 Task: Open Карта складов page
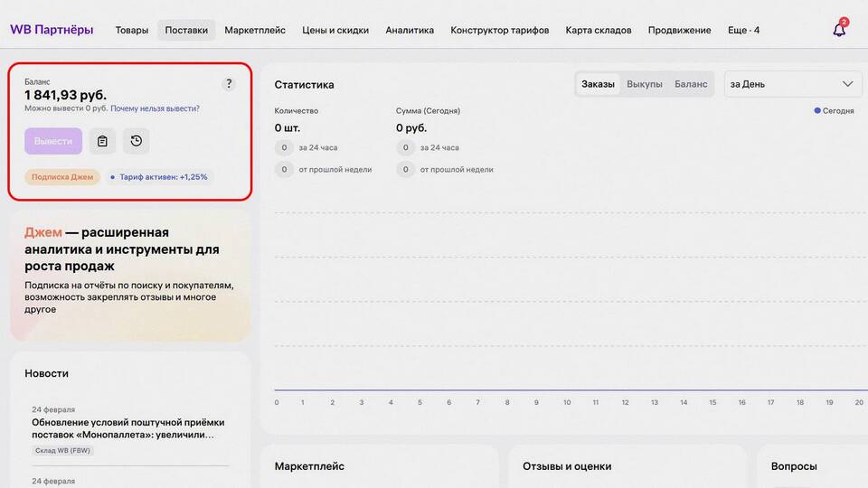coord(599,31)
